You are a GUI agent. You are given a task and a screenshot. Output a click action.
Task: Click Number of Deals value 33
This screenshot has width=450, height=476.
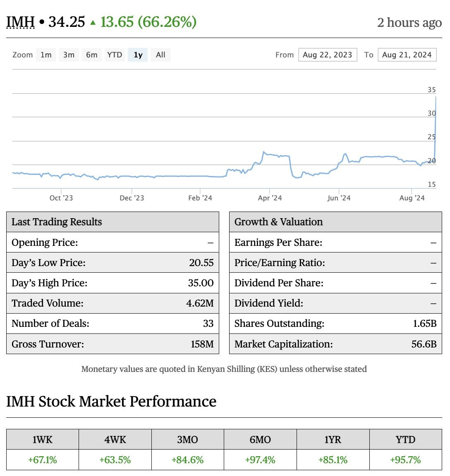pyautogui.click(x=208, y=324)
